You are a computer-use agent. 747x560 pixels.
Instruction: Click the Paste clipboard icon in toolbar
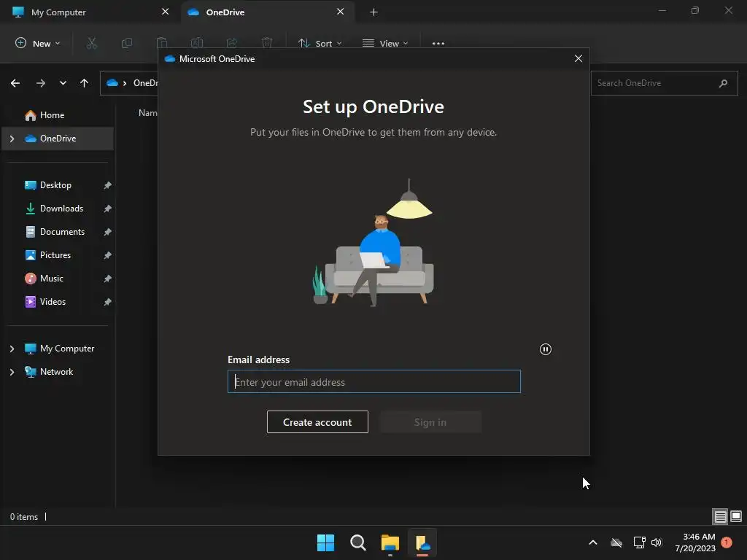point(162,43)
